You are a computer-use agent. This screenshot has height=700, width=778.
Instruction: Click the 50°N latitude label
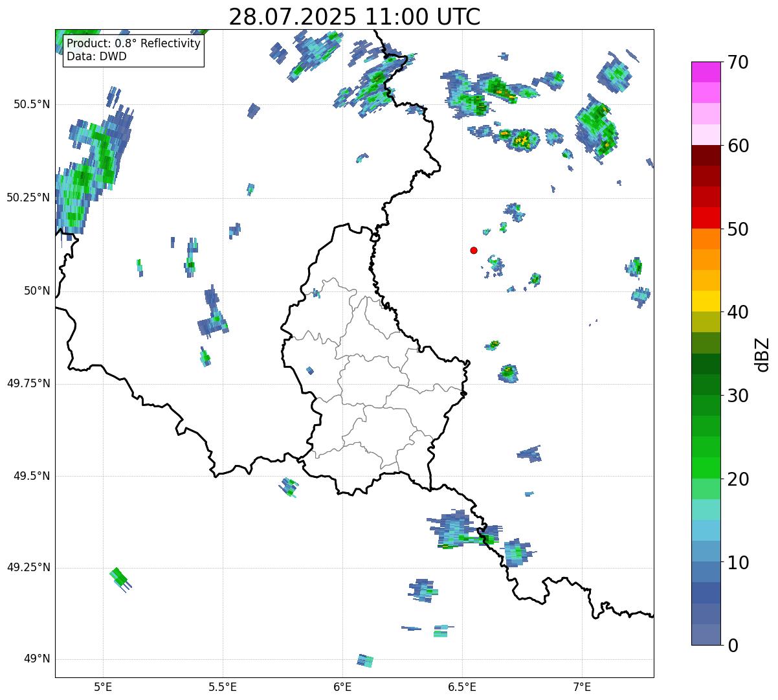coord(37,291)
